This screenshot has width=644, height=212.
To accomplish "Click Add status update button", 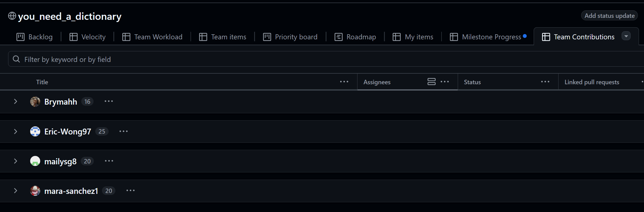I will pos(609,16).
